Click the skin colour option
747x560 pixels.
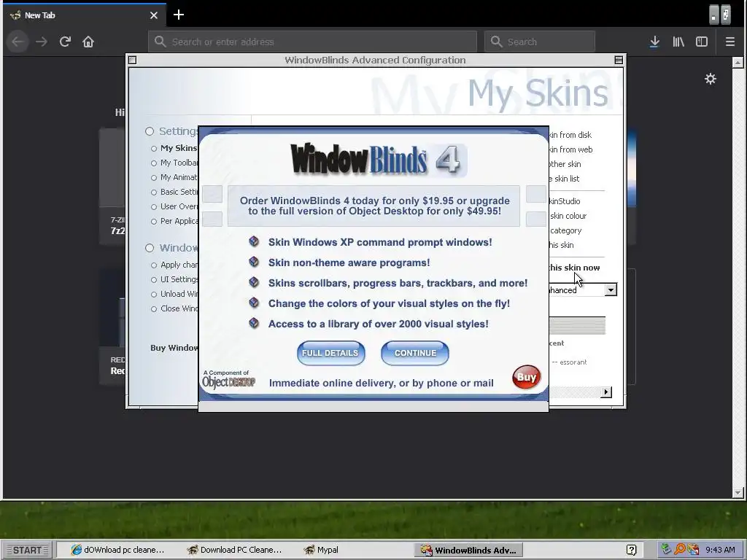click(568, 216)
